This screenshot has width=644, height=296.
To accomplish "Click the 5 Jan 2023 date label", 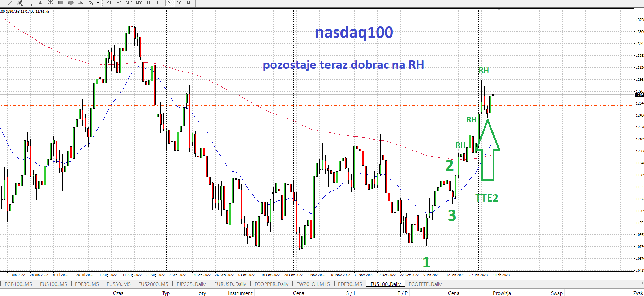I will (x=431, y=275).
